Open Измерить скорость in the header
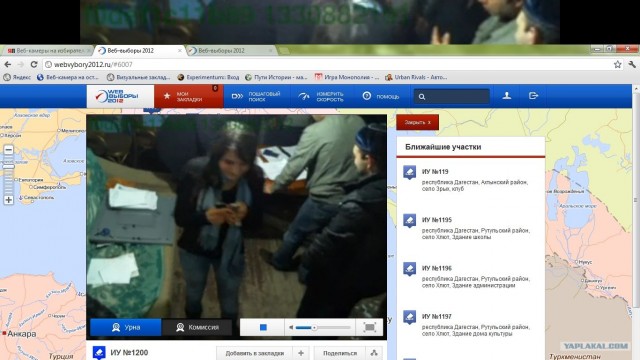This screenshot has width=640, height=360. coord(322,96)
